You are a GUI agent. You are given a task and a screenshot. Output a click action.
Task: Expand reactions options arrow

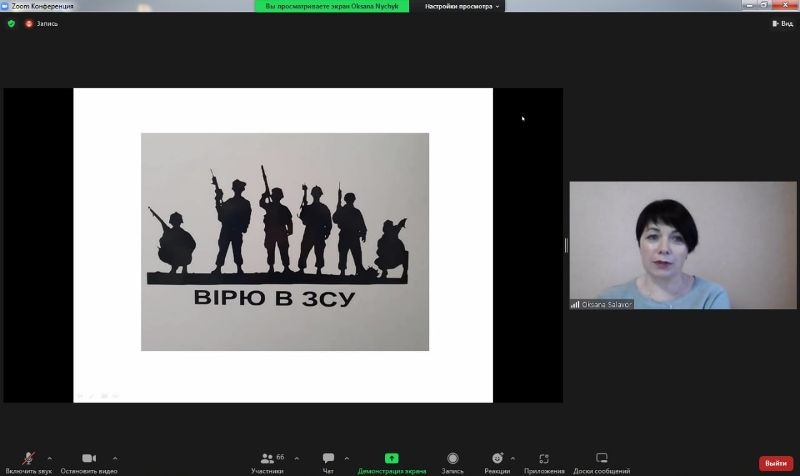513,458
